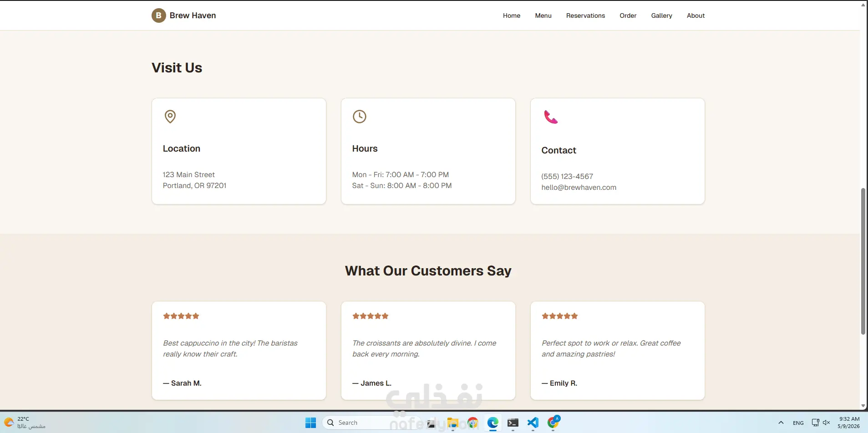Click the location pin icon
This screenshot has height=433, width=868.
pyautogui.click(x=170, y=117)
